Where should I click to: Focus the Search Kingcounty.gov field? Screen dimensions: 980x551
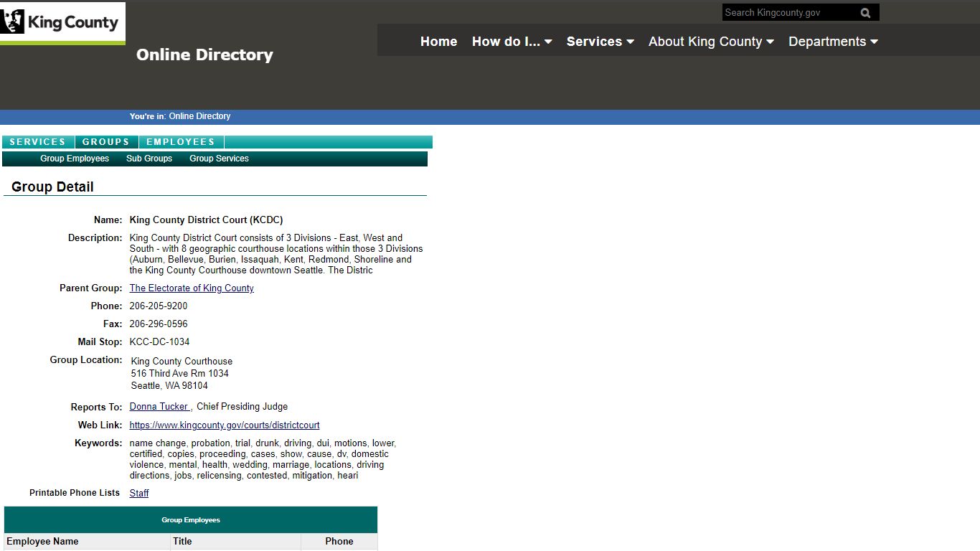point(789,12)
